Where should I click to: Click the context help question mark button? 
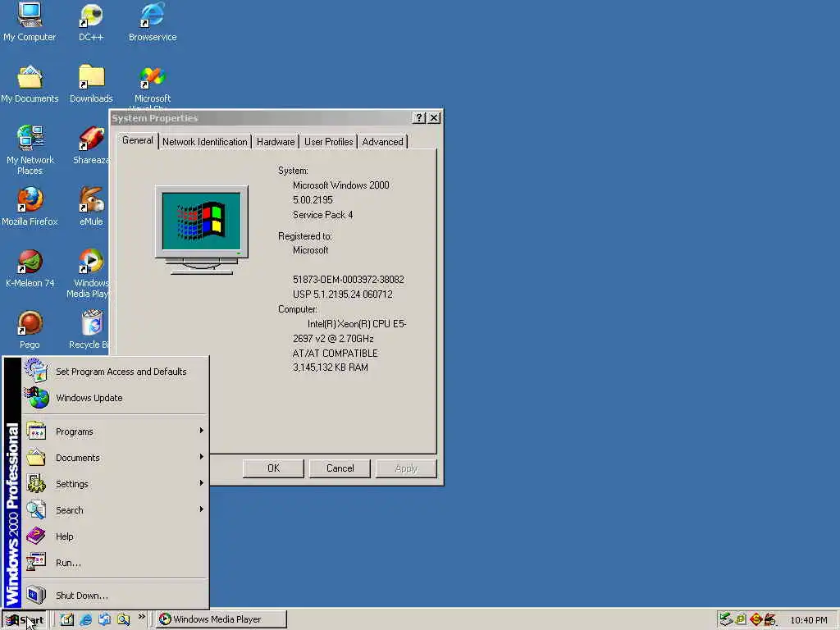419,118
